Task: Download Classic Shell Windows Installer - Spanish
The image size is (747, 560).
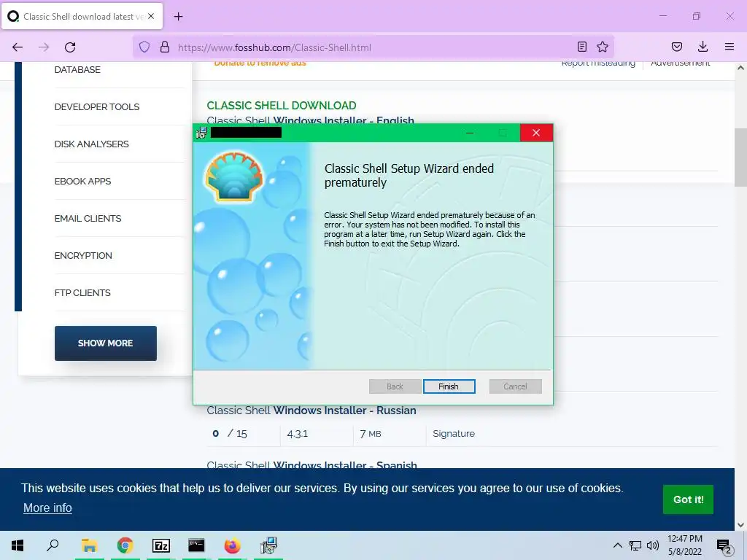Action: coord(311,464)
